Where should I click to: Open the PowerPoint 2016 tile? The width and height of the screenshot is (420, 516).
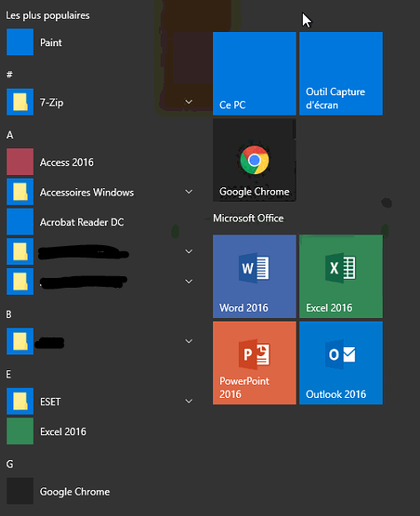coord(255,363)
